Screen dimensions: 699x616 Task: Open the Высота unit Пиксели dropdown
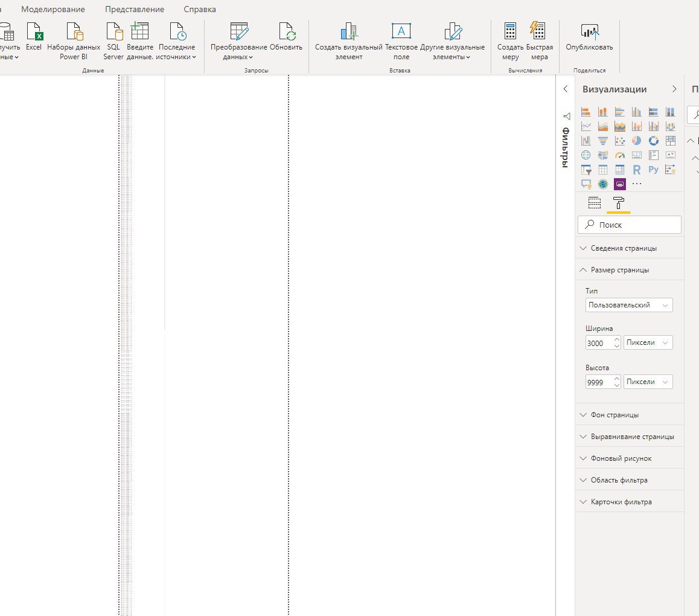(x=648, y=382)
